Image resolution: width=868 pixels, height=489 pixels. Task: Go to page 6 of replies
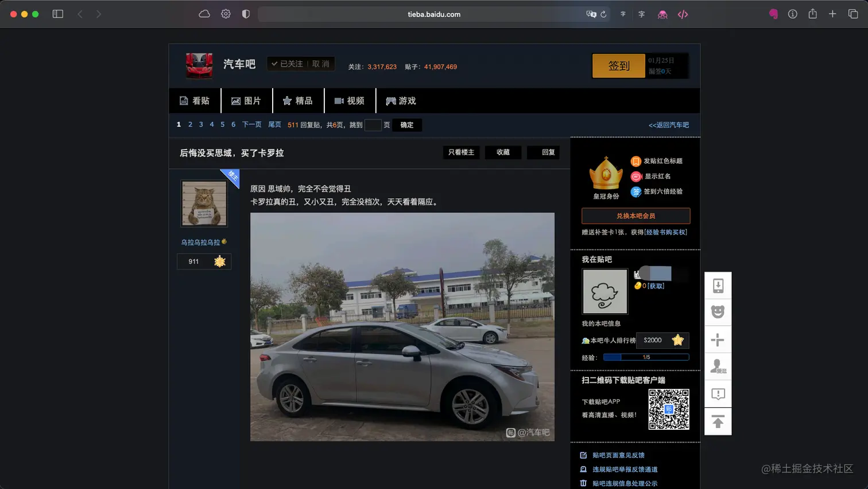[233, 125]
